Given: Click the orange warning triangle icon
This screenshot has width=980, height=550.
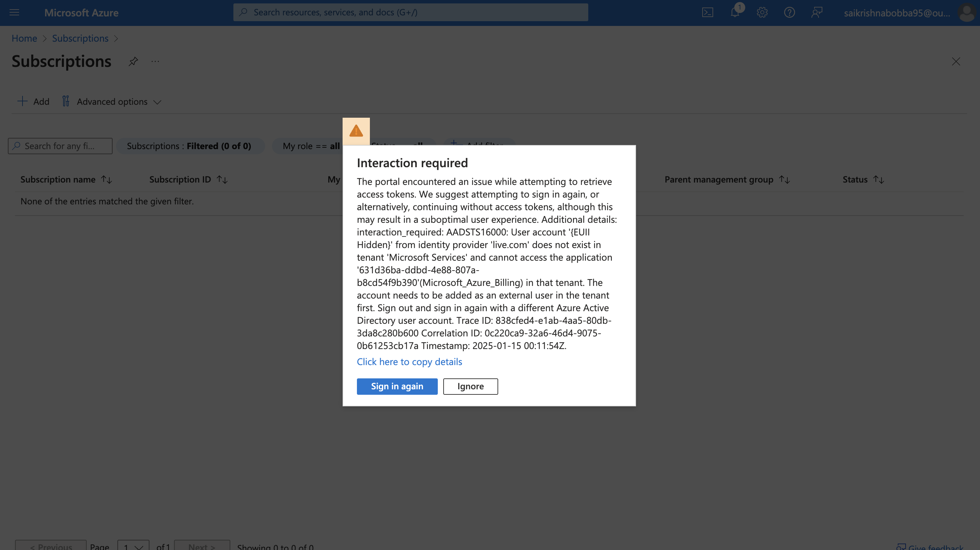Looking at the screenshot, I should pyautogui.click(x=356, y=131).
